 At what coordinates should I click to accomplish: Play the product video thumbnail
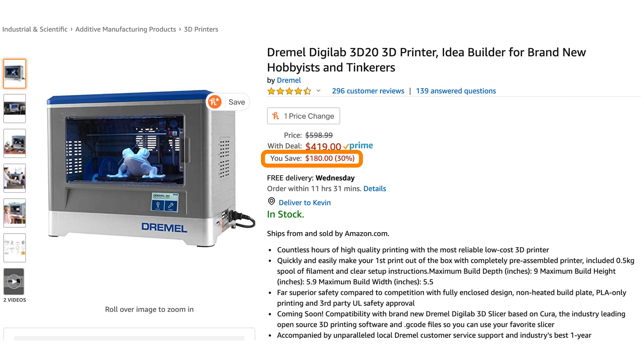14,281
